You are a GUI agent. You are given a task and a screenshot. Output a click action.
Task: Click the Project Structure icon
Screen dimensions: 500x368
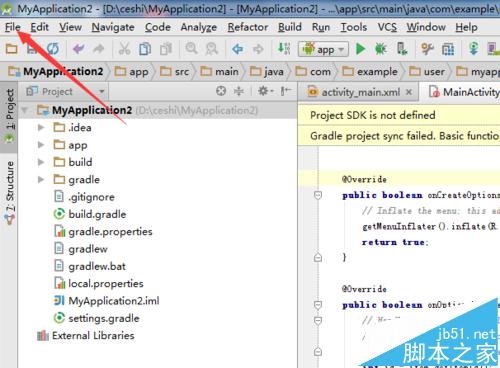448,49
